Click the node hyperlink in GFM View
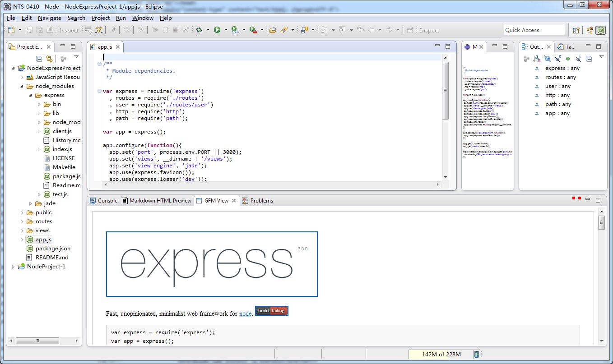 point(245,314)
